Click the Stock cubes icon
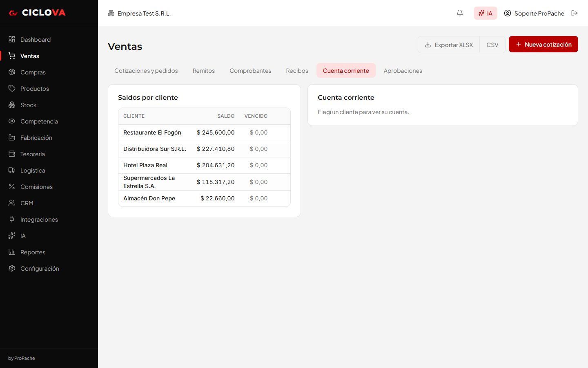Viewport: 588px width, 368px height. pyautogui.click(x=12, y=105)
